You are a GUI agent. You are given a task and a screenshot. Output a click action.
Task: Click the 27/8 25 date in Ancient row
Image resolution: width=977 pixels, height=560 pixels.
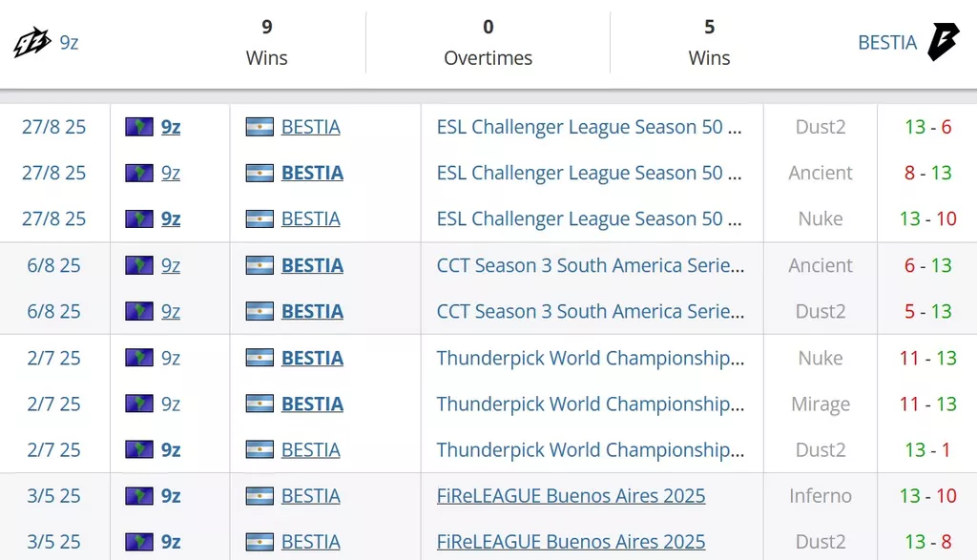click(53, 173)
